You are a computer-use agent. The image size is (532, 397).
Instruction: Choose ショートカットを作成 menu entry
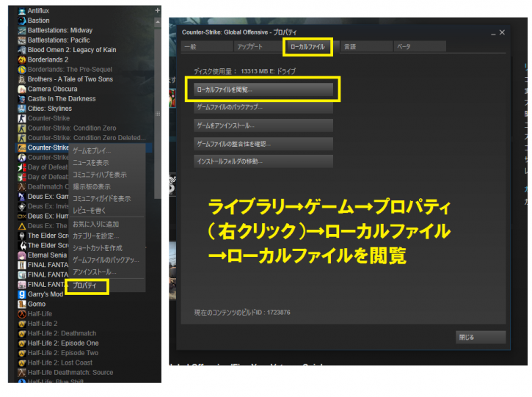pos(107,248)
